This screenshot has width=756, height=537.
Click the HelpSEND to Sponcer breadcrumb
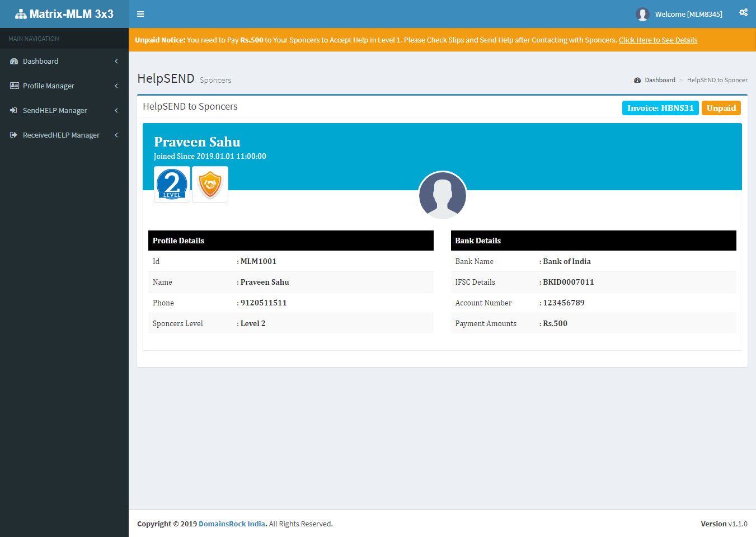coord(717,80)
